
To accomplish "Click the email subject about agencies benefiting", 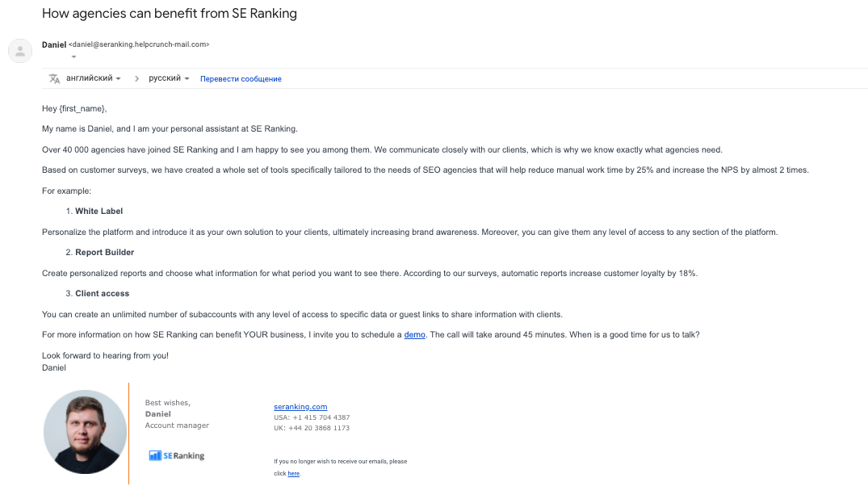I will click(x=170, y=14).
